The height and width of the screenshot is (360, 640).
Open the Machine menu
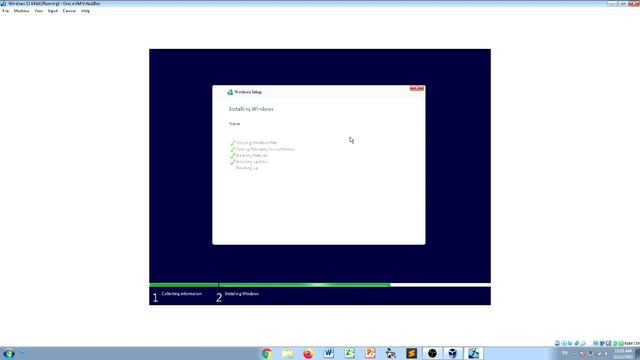click(21, 11)
